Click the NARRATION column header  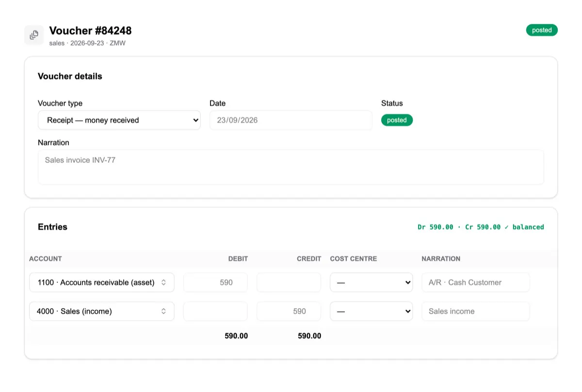441,259
